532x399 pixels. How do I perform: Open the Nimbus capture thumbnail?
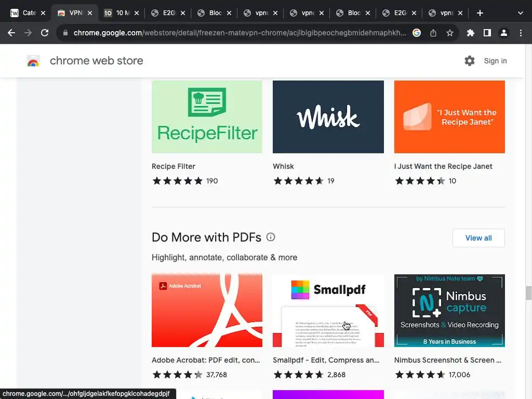pyautogui.click(x=449, y=311)
